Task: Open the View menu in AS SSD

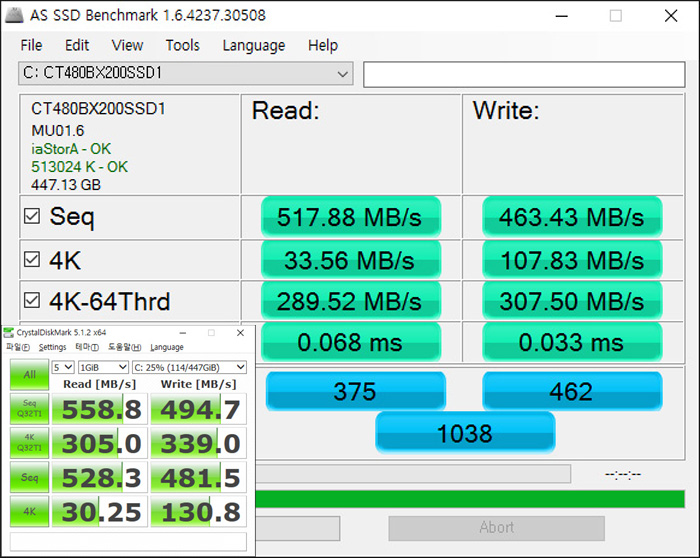Action: [127, 45]
